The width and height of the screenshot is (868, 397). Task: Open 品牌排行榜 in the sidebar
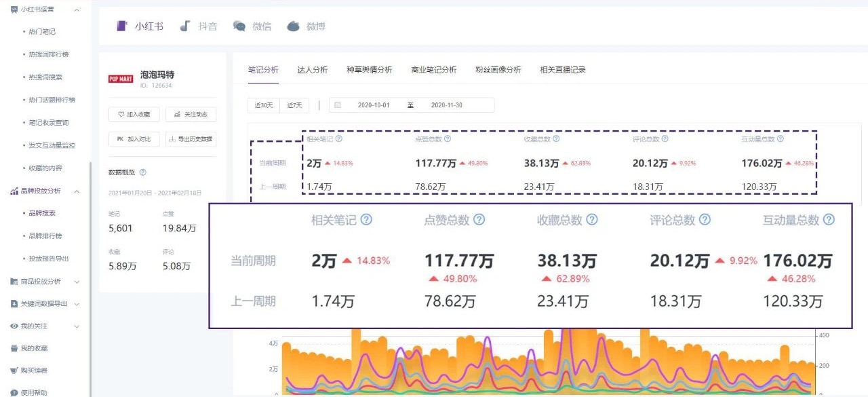pos(46,236)
